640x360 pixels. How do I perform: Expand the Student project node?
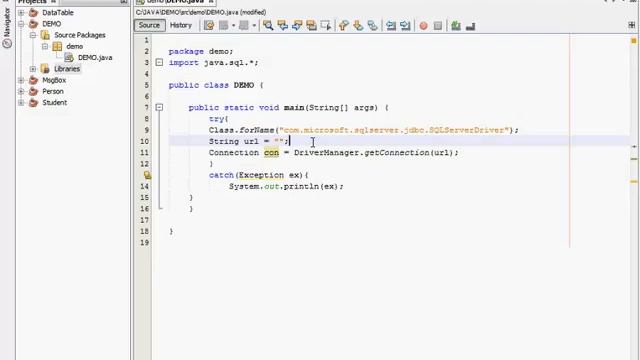tap(21, 103)
